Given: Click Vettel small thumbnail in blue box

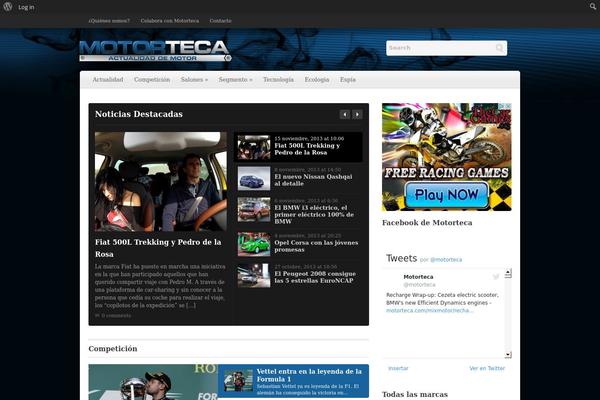Looking at the screenshot, I should [x=238, y=380].
